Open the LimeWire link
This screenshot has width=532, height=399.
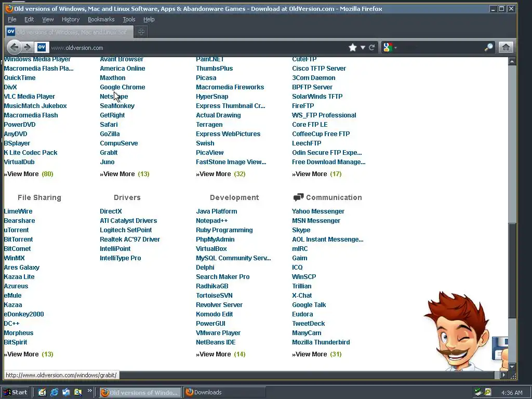[x=18, y=211]
